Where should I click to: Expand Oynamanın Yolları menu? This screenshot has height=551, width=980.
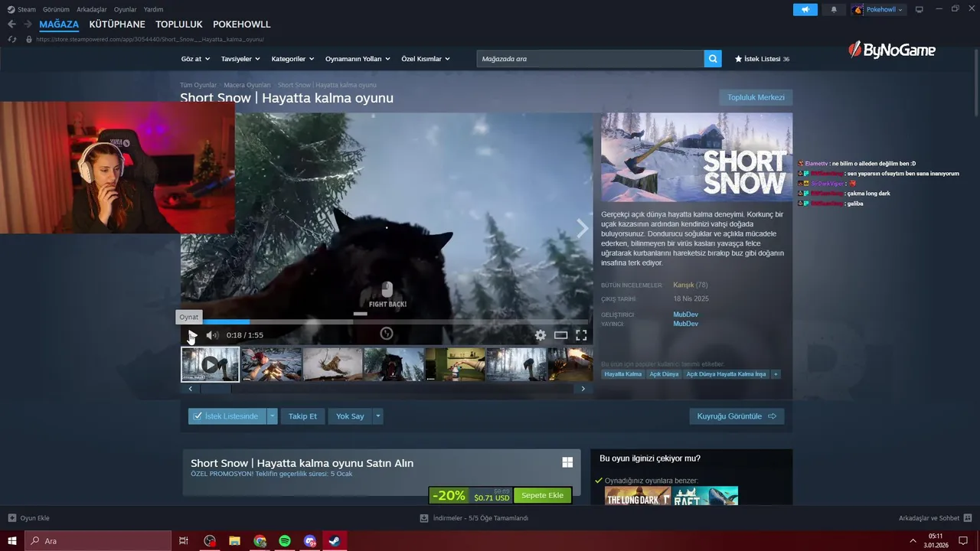(x=358, y=59)
